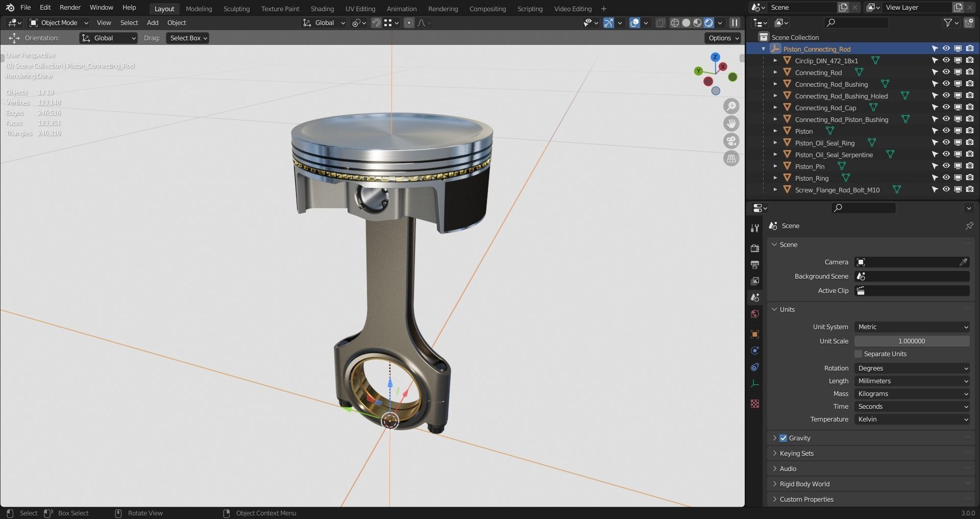Click the pan view hand gizmo

(731, 123)
